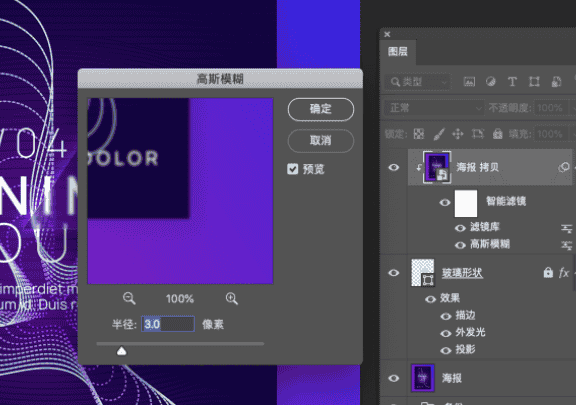Zoom out the blur preview with minus magnifier
This screenshot has width=576, height=405.
point(129,298)
